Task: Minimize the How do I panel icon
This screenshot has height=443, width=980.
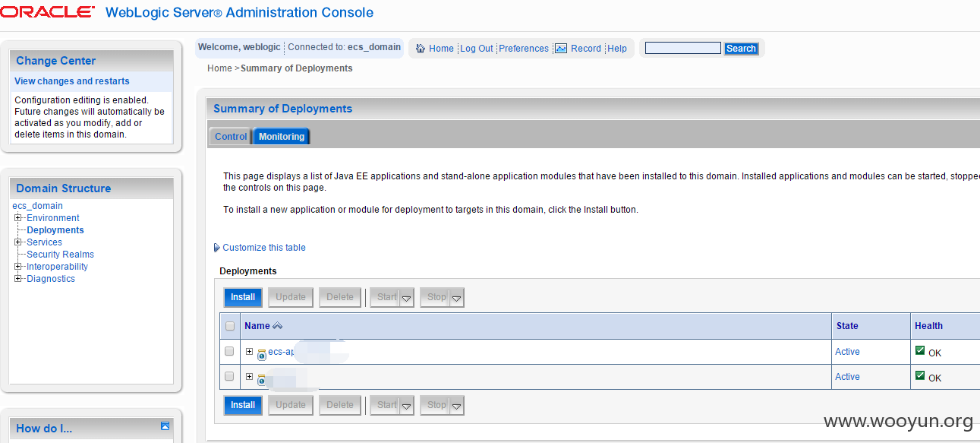Action: pyautogui.click(x=165, y=426)
